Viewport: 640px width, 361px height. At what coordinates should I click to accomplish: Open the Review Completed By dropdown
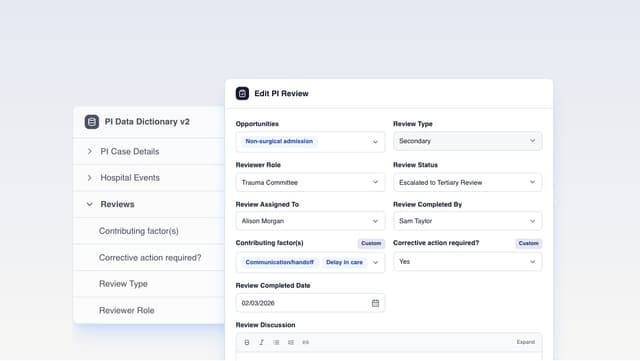pos(468,221)
